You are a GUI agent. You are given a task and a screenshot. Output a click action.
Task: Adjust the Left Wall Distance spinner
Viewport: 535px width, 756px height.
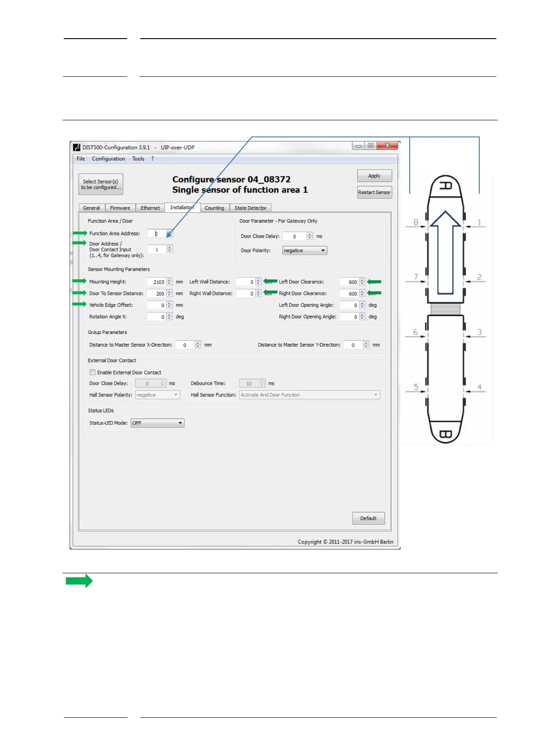(258, 282)
